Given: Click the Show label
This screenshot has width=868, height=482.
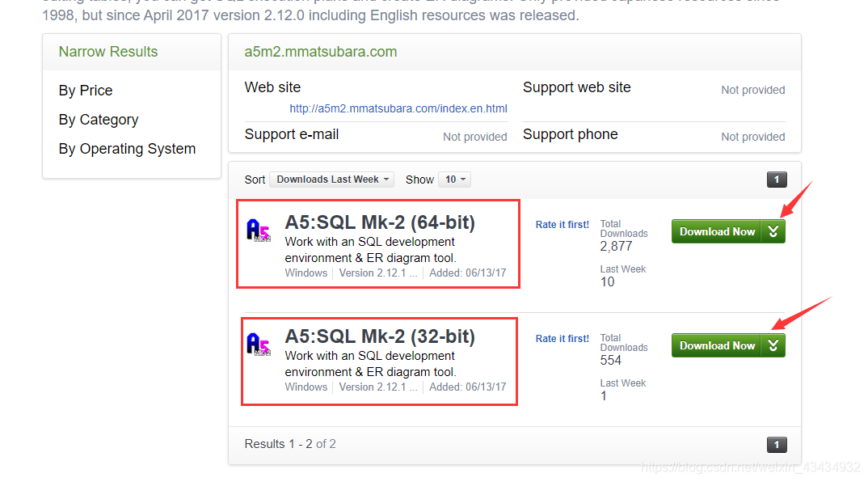Looking at the screenshot, I should [x=419, y=180].
